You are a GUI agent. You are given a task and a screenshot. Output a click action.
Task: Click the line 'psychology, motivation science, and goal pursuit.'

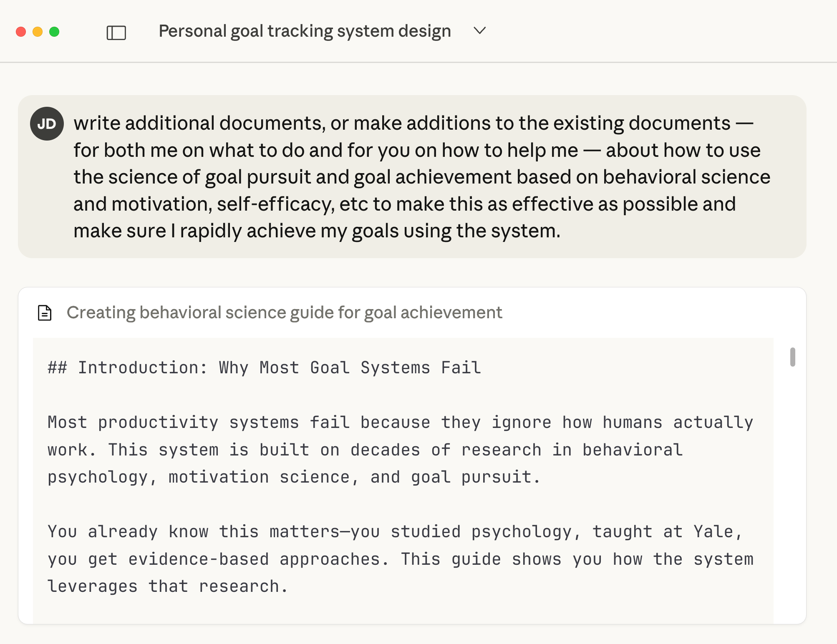pyautogui.click(x=294, y=477)
